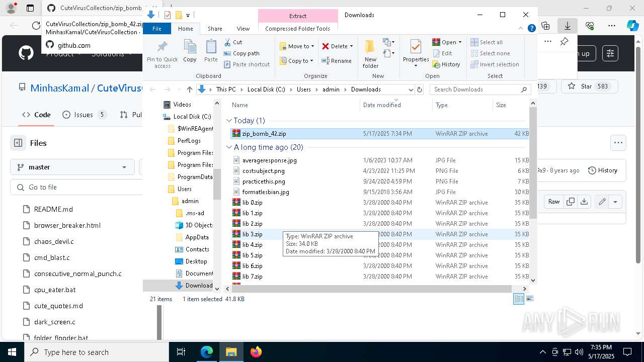Screen dimensions: 644x362
Task: Click Invert selection in ribbon
Action: pyautogui.click(x=495, y=64)
